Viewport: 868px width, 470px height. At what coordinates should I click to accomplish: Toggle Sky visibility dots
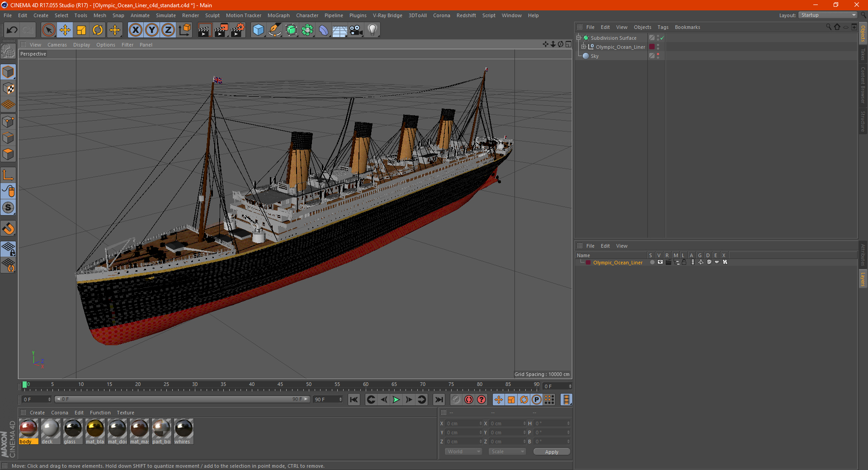pyautogui.click(x=658, y=56)
